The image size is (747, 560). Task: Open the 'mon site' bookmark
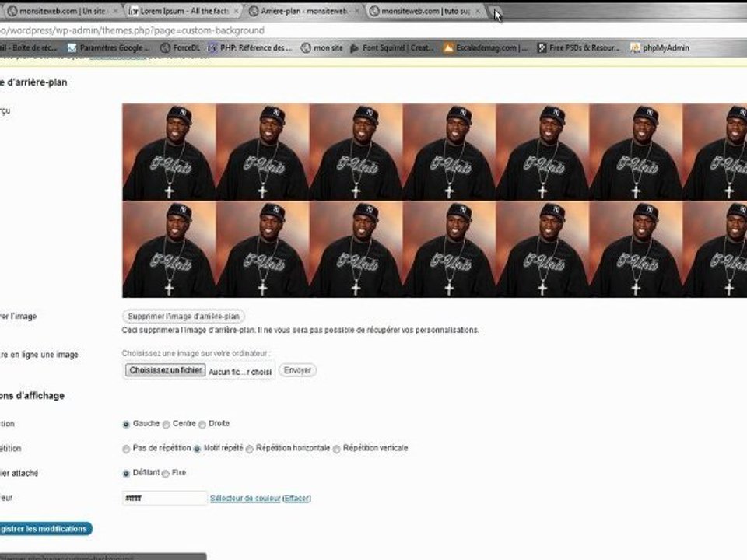(322, 47)
